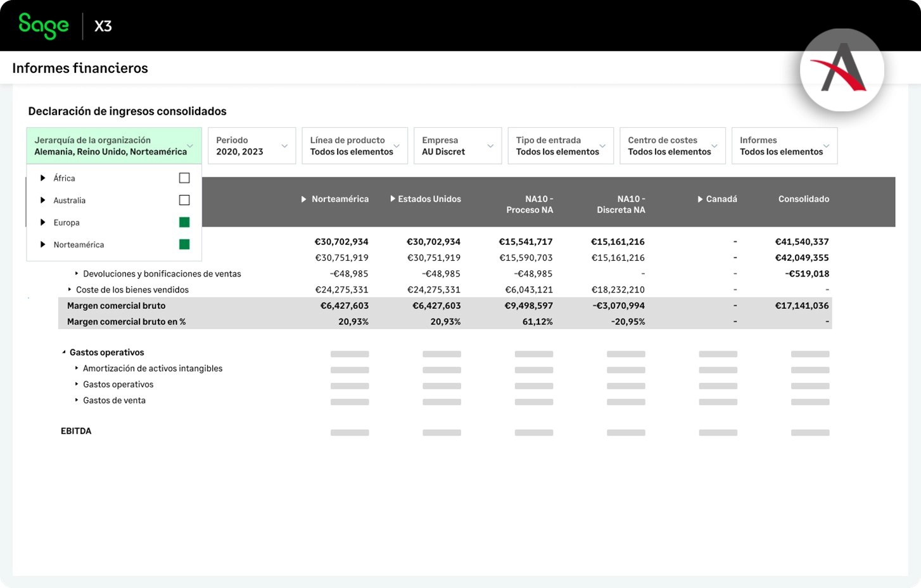Click the red A partner logo badge
921x588 pixels.
tap(842, 70)
